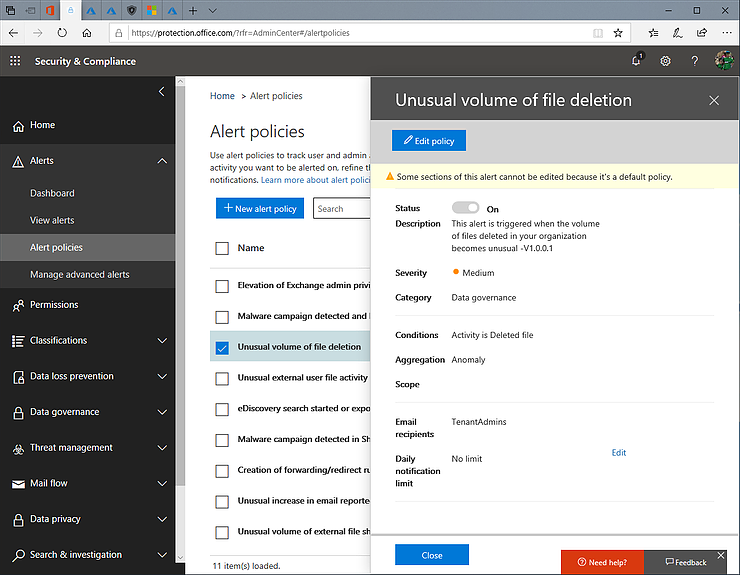The image size is (740, 575).
Task: Toggle the alert policy Status switch
Action: pyautogui.click(x=465, y=208)
